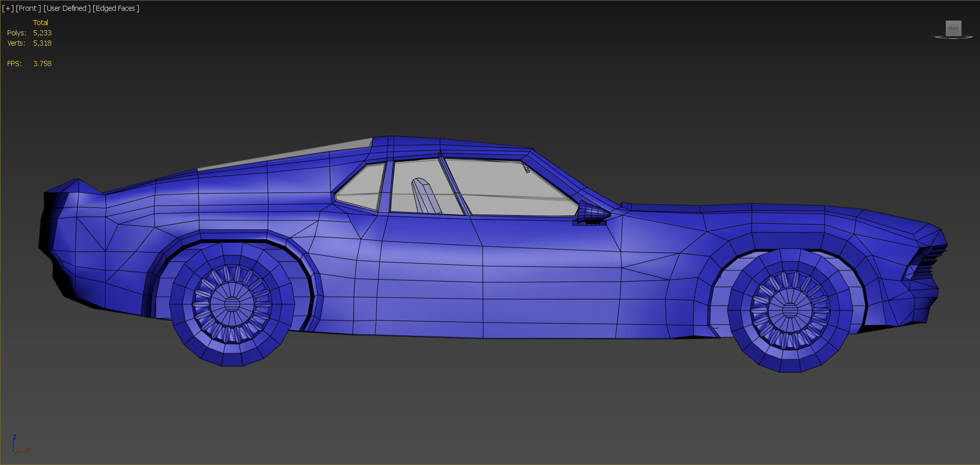
Task: Select the car's side mirror
Action: pyautogui.click(x=592, y=214)
